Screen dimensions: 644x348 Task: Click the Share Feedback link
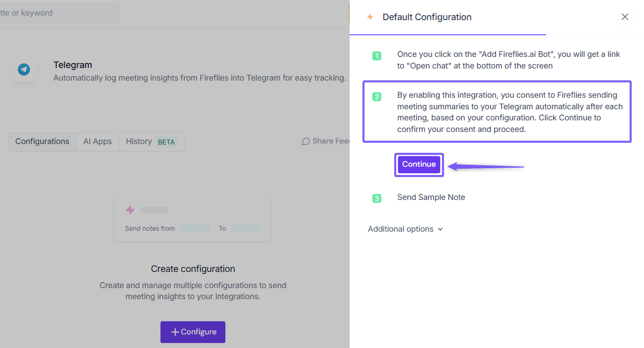tap(330, 141)
